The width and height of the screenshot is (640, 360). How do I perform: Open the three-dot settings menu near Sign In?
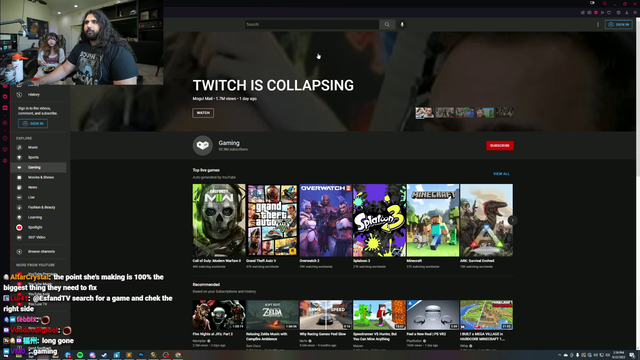click(598, 24)
